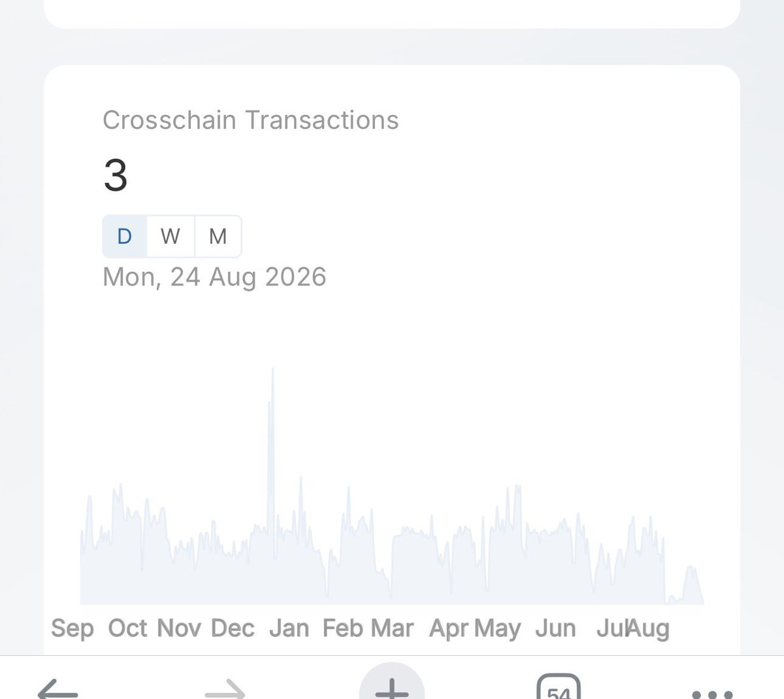Click the Aug label on the axis
The image size is (784, 699).
[649, 628]
